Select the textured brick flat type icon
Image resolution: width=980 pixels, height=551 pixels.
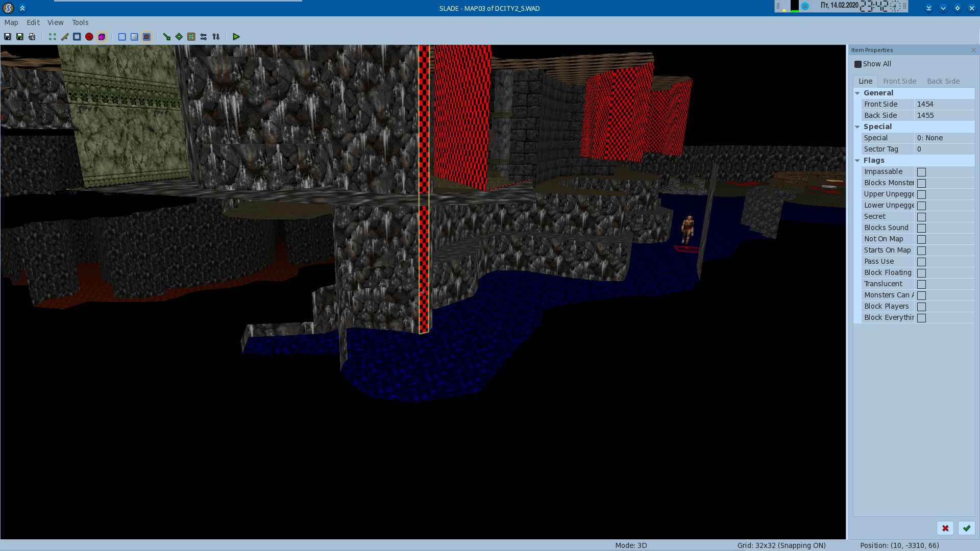coord(146,37)
